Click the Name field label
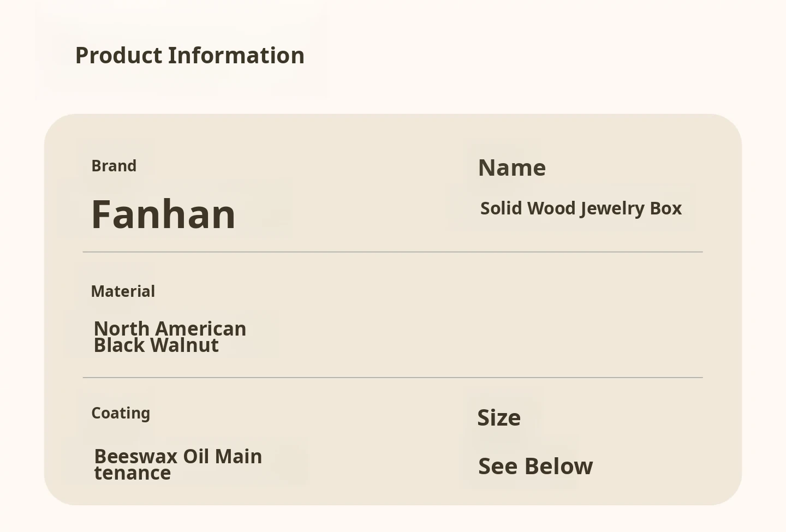The width and height of the screenshot is (786, 532). [511, 168]
